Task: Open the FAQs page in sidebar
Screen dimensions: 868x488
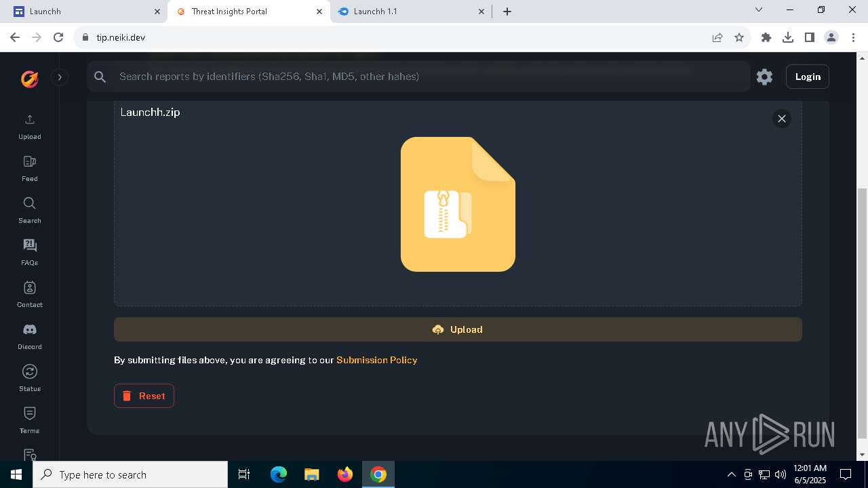Action: coord(29,253)
